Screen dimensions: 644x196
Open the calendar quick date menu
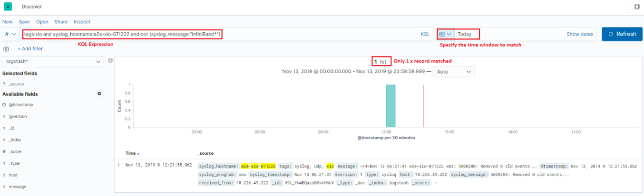[x=446, y=34]
